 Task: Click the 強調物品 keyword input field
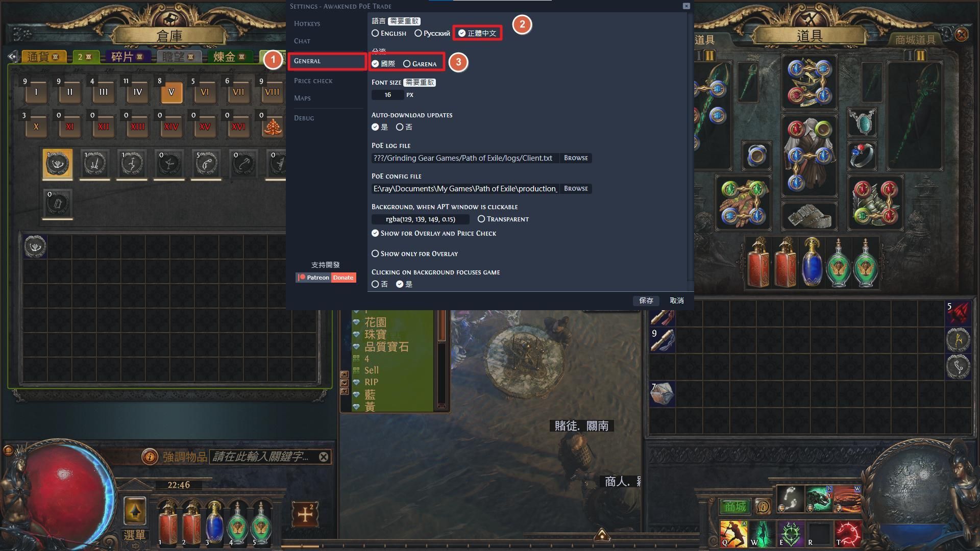pos(262,457)
